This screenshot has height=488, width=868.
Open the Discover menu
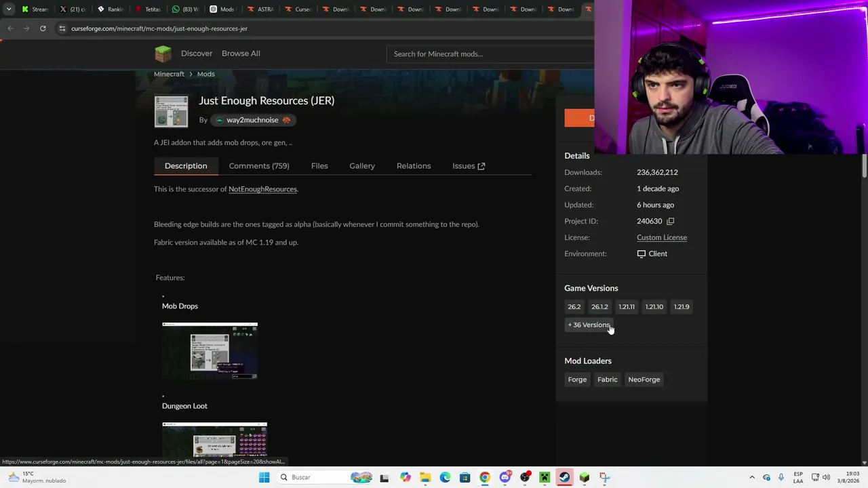click(197, 54)
